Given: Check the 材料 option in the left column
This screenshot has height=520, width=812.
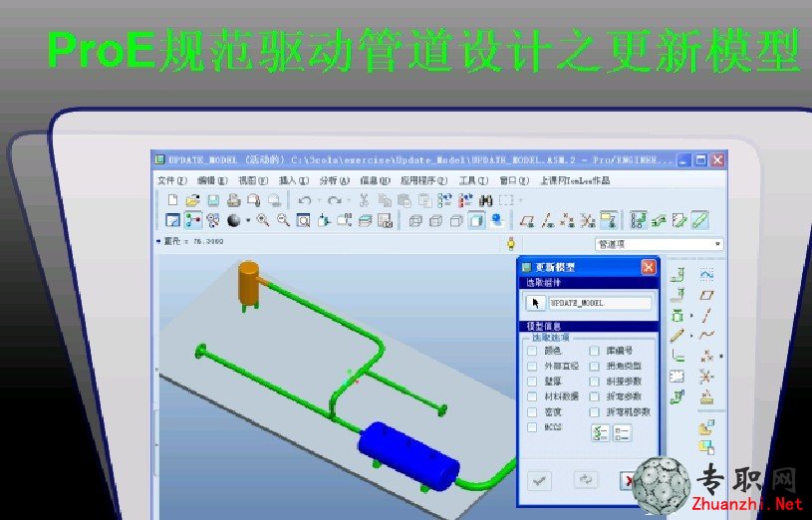Looking at the screenshot, I should 532,396.
